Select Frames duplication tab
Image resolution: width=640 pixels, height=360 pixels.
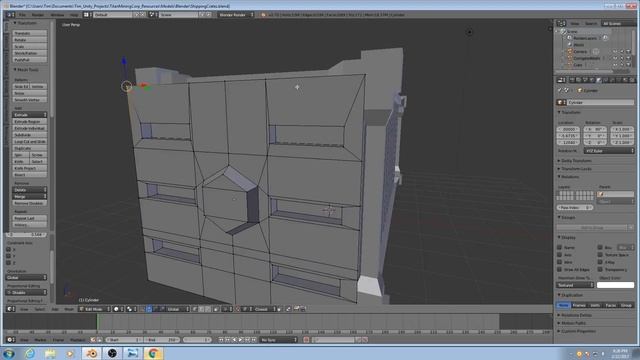(579, 305)
